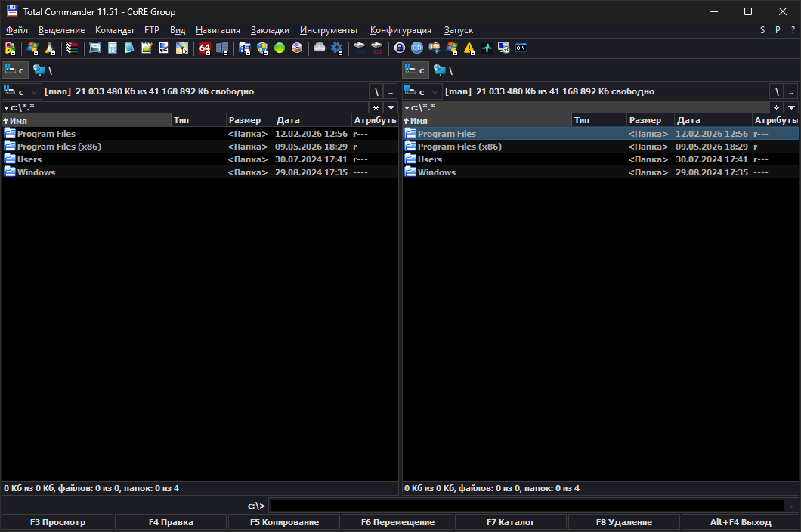Select Users folder in right panel
Screen dimensions: 801x532
click(x=600, y=159)
